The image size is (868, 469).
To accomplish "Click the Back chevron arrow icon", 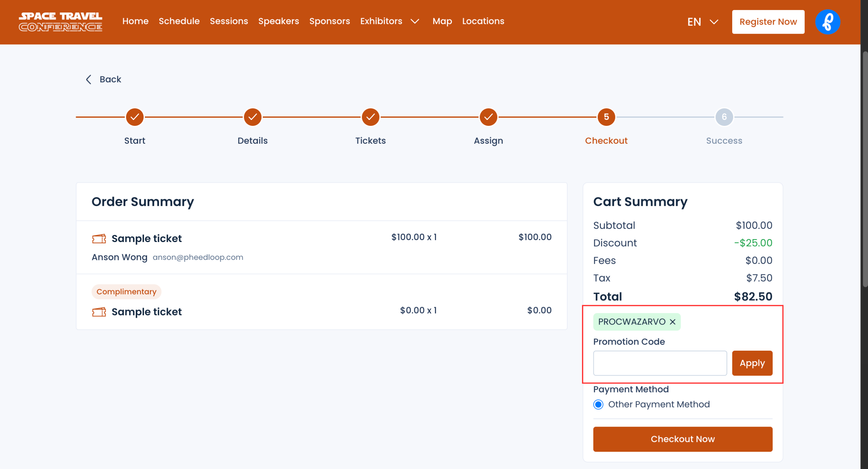I will [89, 79].
